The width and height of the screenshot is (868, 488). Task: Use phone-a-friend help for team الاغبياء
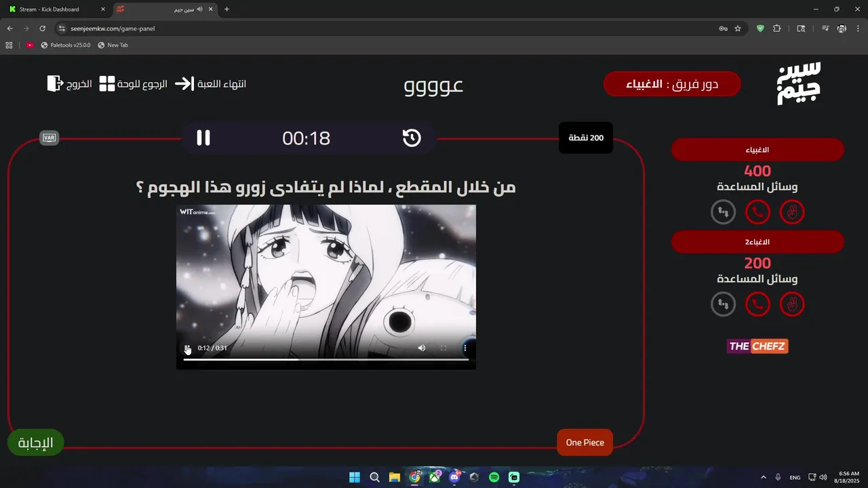tap(757, 213)
